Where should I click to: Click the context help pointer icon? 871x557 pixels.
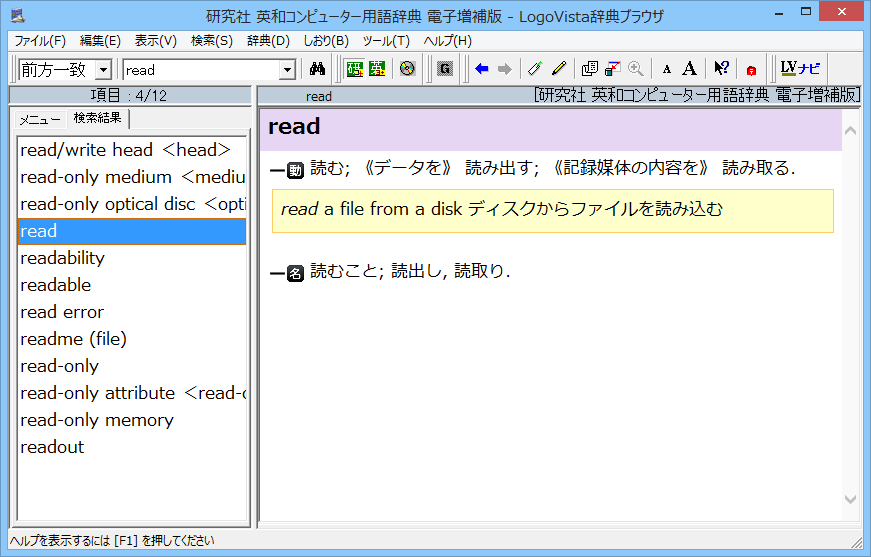click(x=721, y=69)
